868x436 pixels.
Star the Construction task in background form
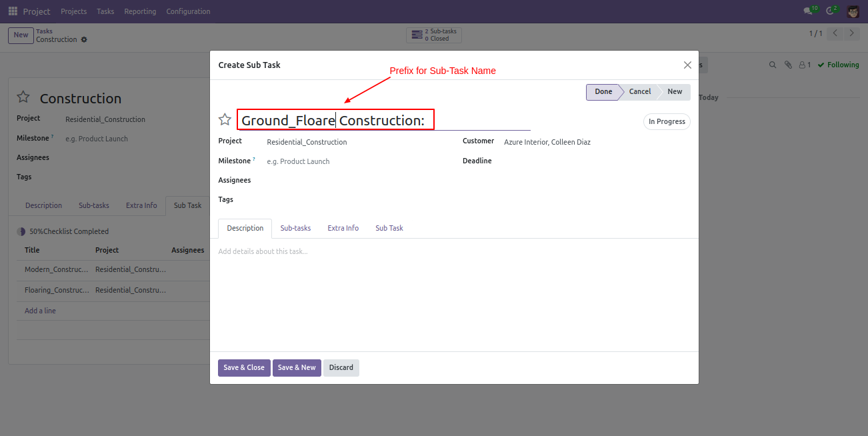click(x=23, y=97)
